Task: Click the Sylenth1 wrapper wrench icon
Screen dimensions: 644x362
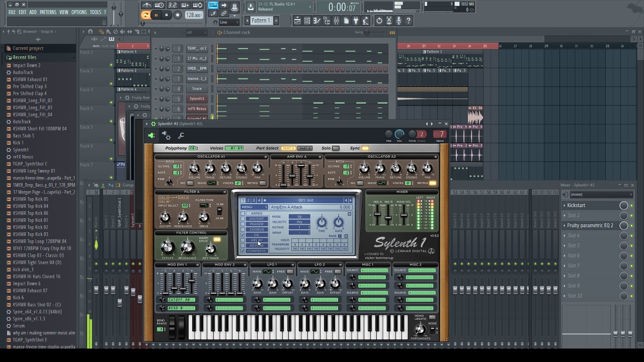Action: (x=181, y=135)
